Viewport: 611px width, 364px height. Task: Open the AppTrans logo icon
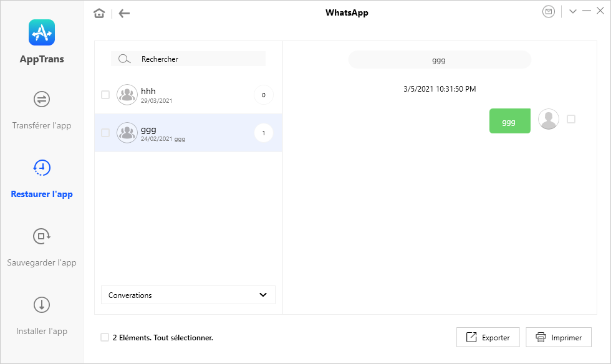coord(42,32)
